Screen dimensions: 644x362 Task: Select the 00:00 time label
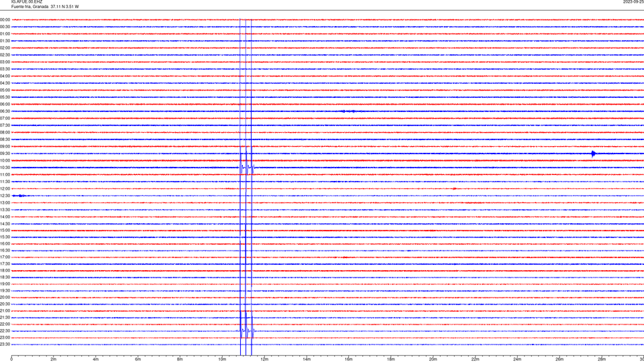(x=5, y=19)
